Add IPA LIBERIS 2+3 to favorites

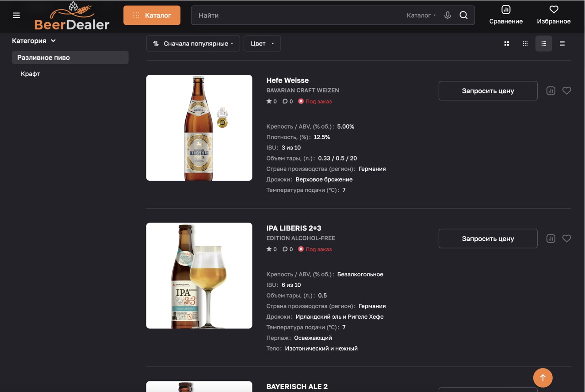pyautogui.click(x=567, y=239)
